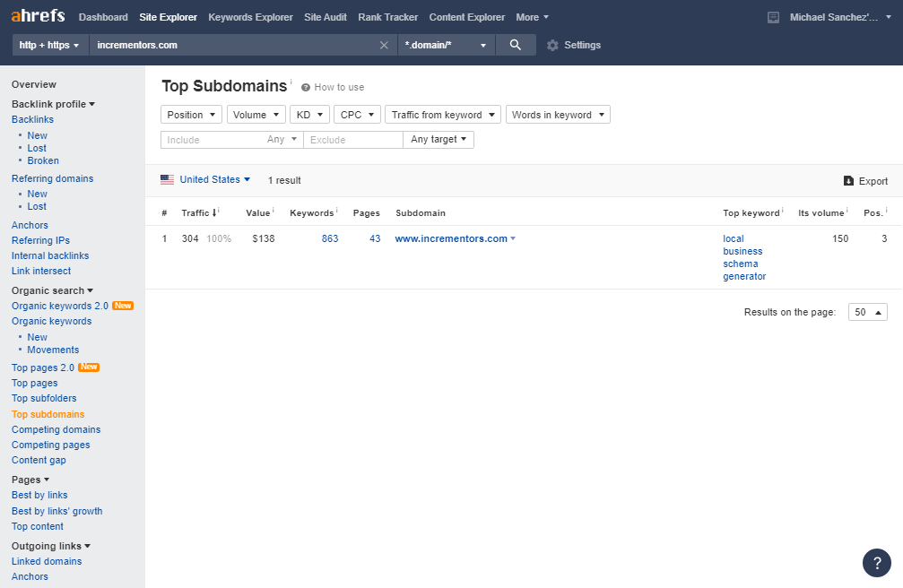Sort by Traffic column
The image size is (903, 588).
coord(199,213)
